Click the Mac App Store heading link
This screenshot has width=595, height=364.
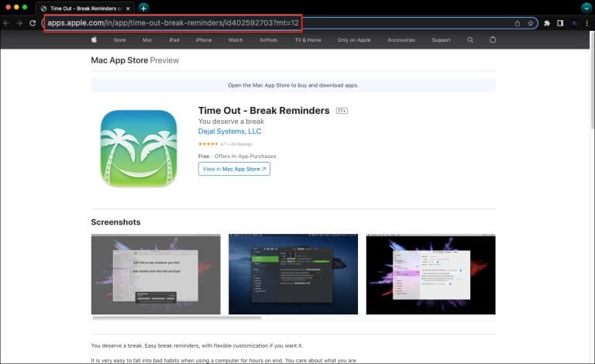click(119, 60)
